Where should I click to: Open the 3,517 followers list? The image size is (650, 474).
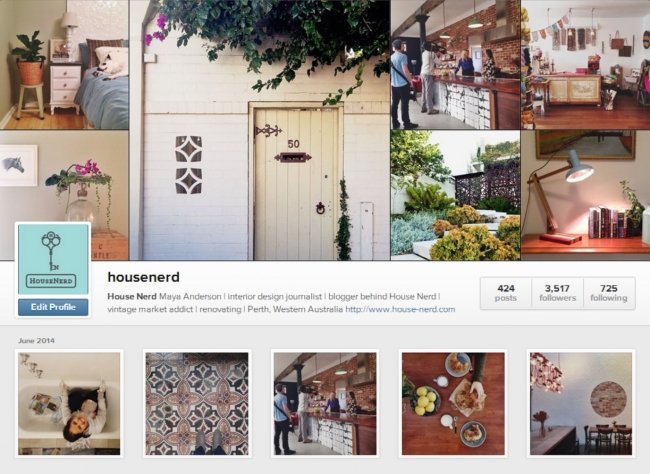click(557, 293)
